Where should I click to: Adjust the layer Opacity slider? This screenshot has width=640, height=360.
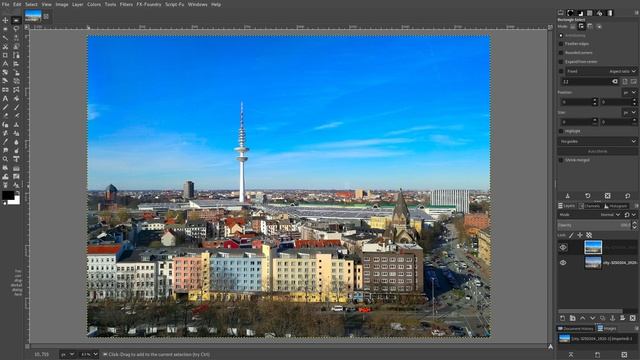point(594,225)
